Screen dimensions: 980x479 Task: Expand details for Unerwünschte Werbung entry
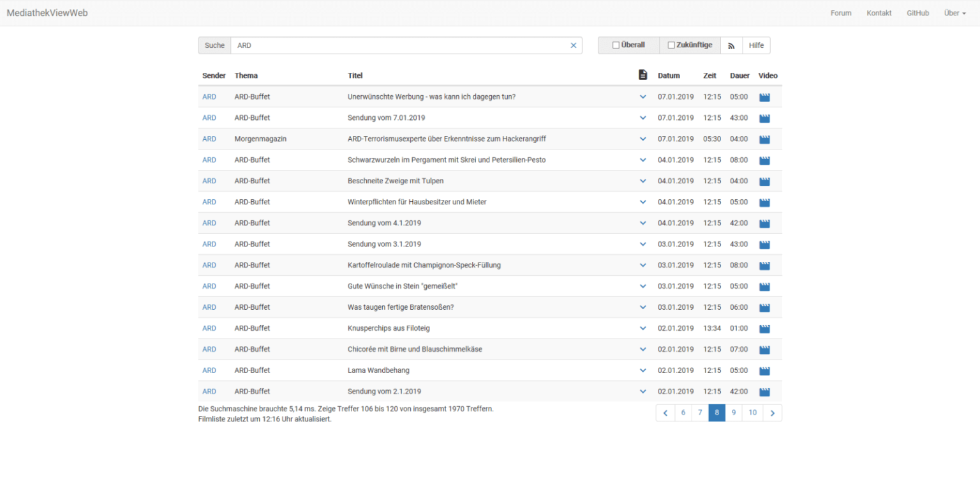click(x=642, y=97)
